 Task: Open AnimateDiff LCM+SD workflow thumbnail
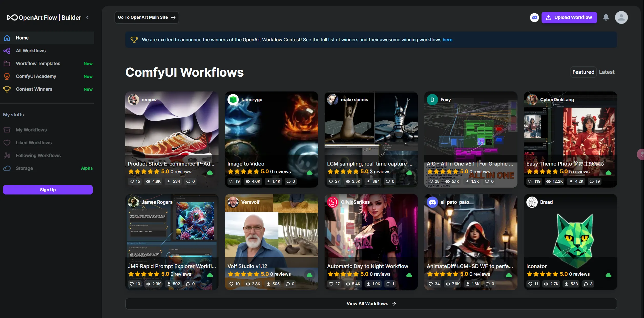470,231
